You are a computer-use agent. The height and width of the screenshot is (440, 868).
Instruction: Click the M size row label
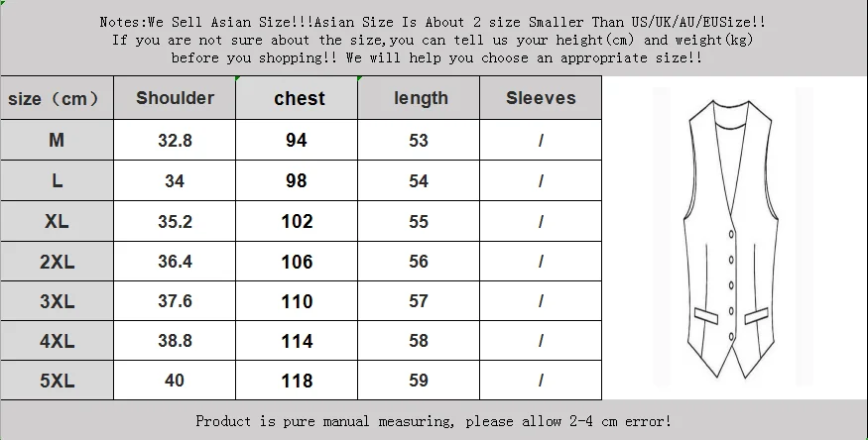(x=57, y=141)
